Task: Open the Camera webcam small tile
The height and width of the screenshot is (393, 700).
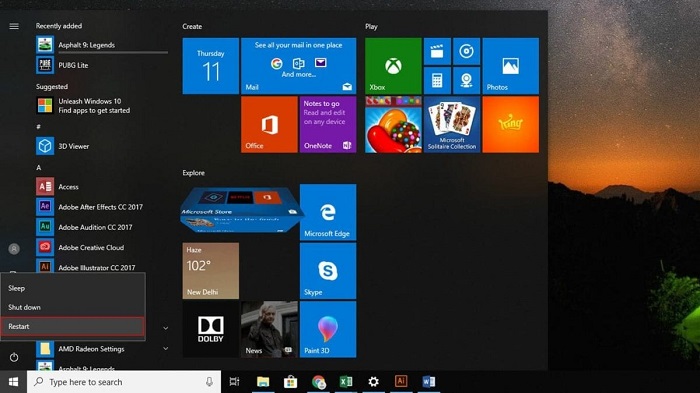Action: (466, 80)
